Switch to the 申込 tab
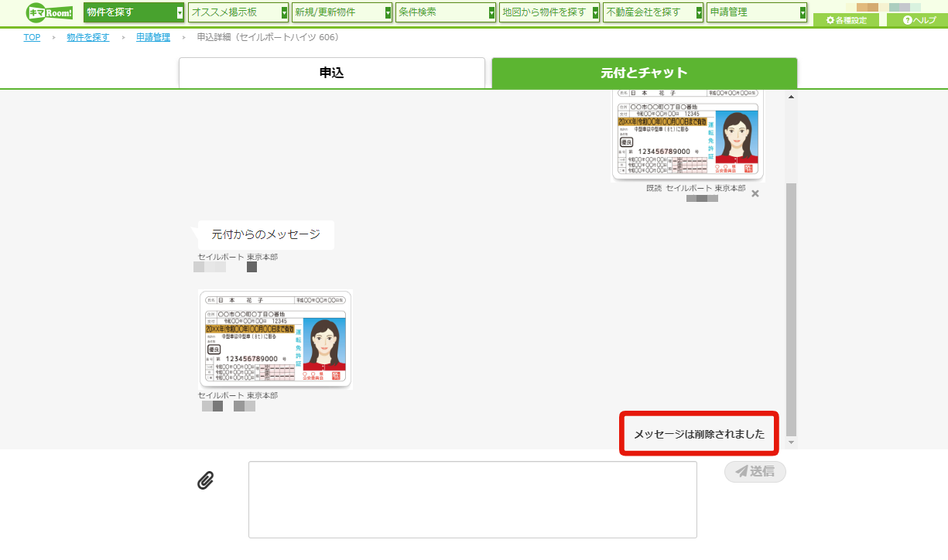This screenshot has height=560, width=948. point(332,73)
